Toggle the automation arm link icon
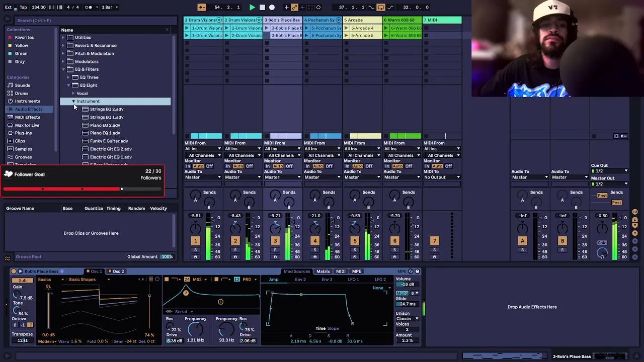Screen dimensions: 644x362 coord(294,7)
